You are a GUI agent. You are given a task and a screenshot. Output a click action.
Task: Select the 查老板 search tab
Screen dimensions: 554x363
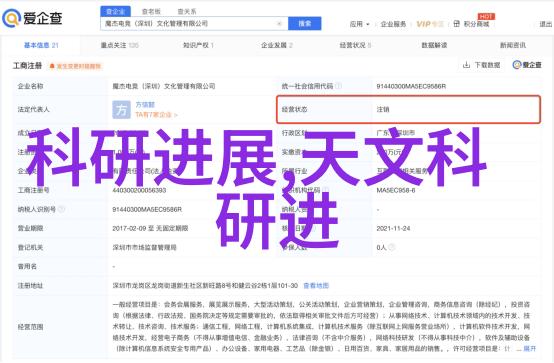pos(151,12)
